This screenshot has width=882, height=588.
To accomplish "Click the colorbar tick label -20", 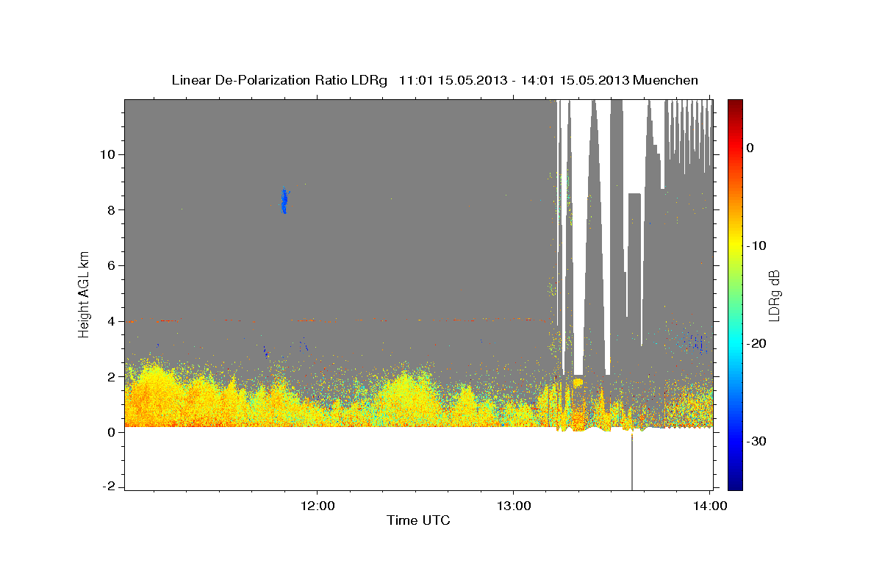I will pos(756,343).
